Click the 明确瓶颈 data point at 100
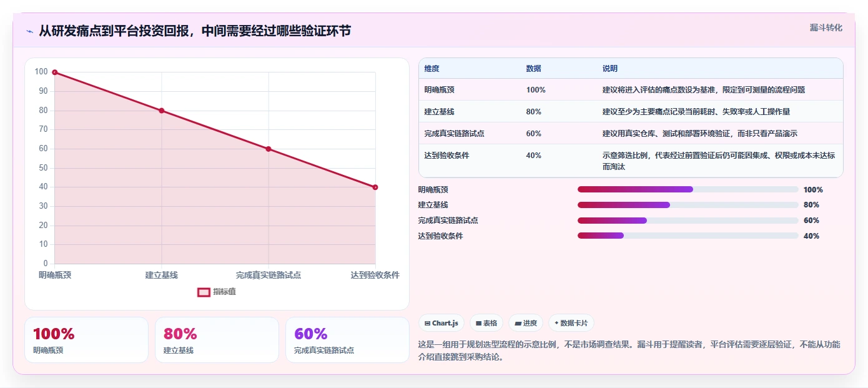Screen dimensions: 868x388 [55, 72]
